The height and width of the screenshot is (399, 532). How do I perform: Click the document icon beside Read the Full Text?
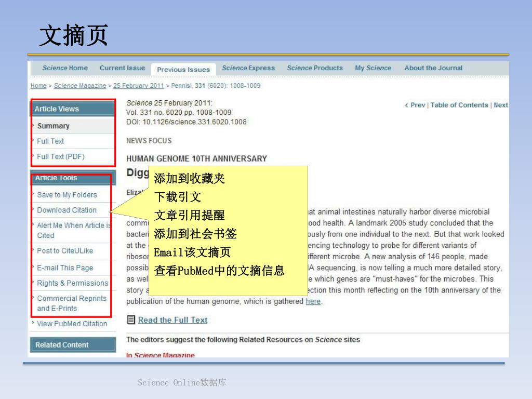(131, 320)
